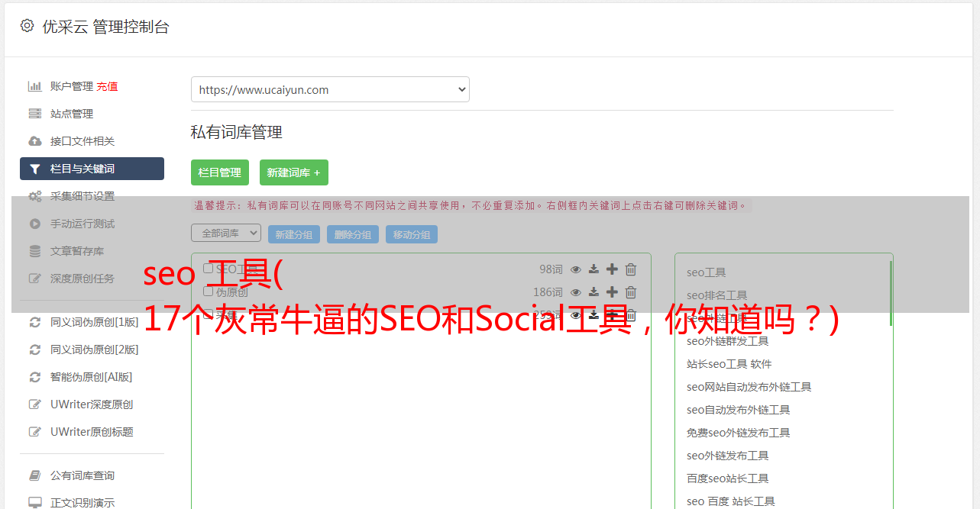980x509 pixels.
Task: Click the refresh icon for 同义词伪原创[1版]
Action: (34, 322)
